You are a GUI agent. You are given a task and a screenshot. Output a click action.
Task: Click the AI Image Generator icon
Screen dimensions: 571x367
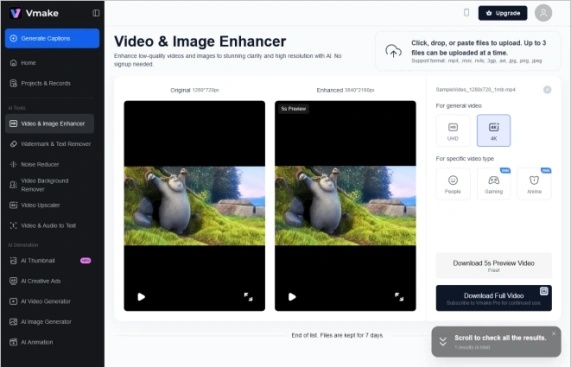tap(13, 321)
